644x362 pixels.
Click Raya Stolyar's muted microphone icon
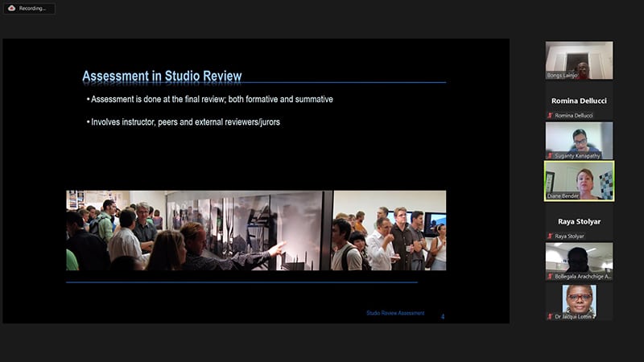point(550,237)
